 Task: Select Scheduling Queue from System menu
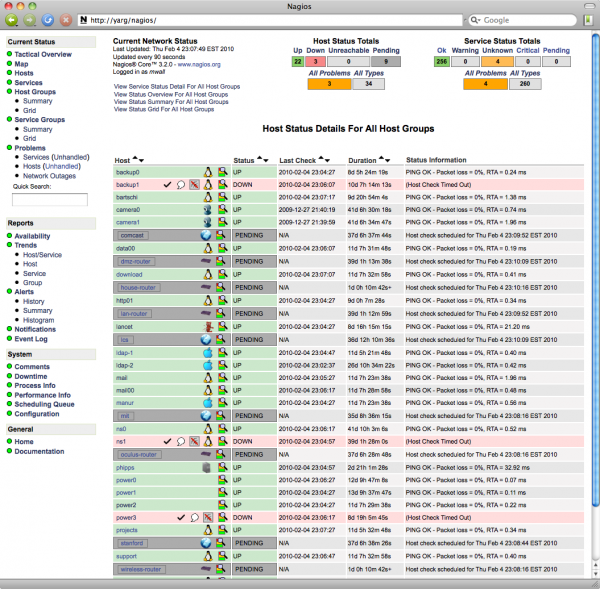click(44, 404)
